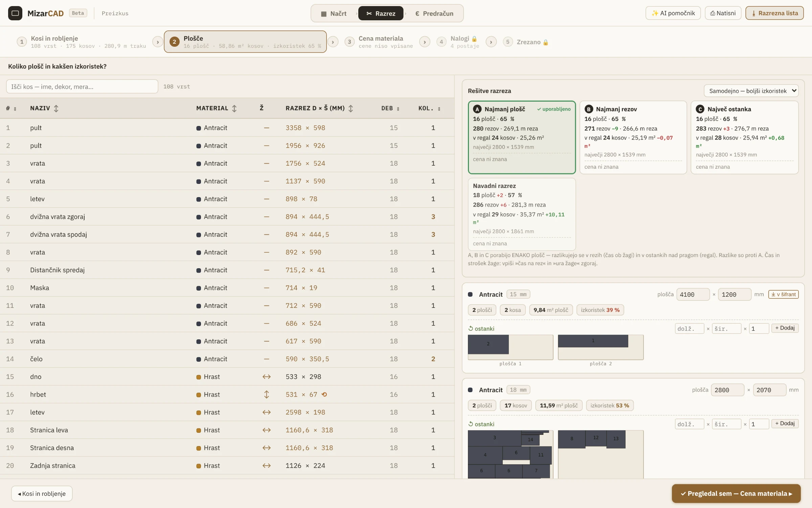Switch to the Predračun tab

(434, 14)
